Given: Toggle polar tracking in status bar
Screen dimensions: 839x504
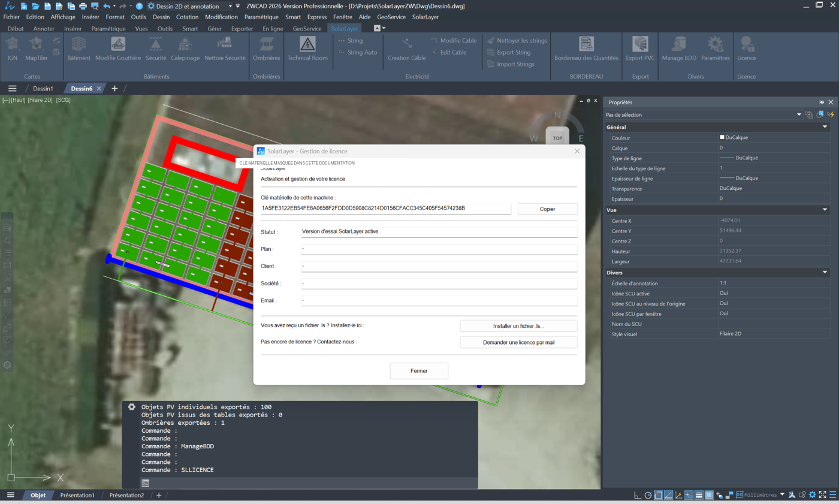Looking at the screenshot, I should click(648, 495).
